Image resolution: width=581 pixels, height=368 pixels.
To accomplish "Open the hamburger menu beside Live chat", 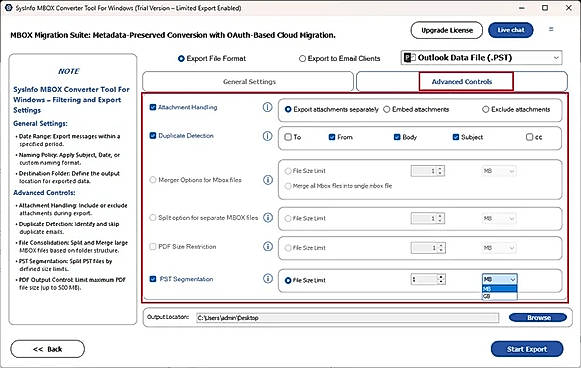I will [x=551, y=29].
